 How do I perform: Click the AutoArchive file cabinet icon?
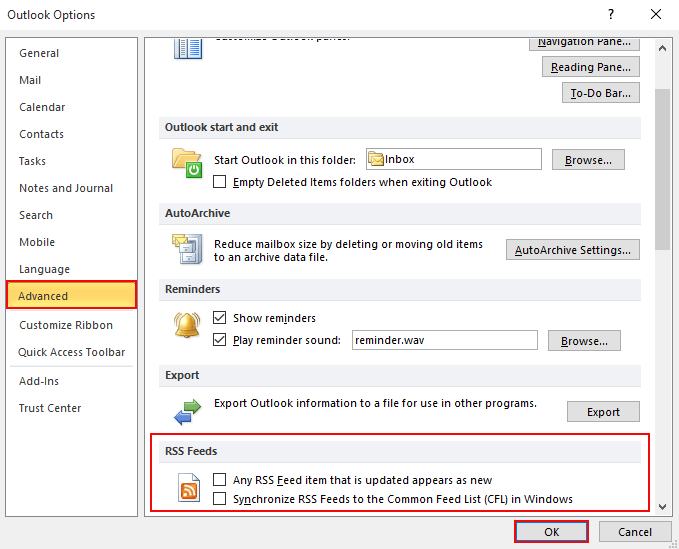187,249
